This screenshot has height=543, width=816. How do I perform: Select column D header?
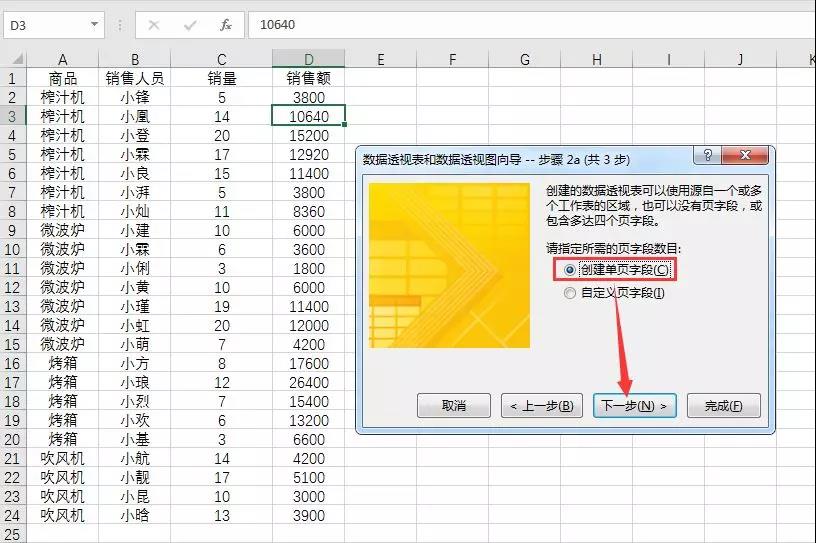pos(309,59)
